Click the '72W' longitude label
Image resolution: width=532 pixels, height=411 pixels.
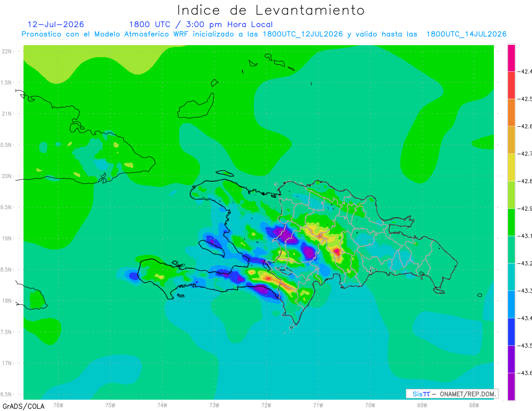(266, 405)
